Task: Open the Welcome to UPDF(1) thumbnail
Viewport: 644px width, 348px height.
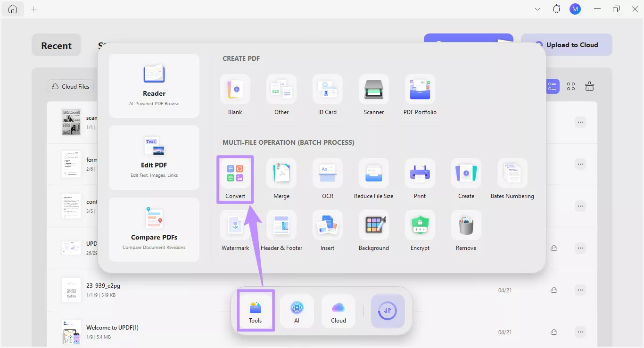Action: coord(71,331)
